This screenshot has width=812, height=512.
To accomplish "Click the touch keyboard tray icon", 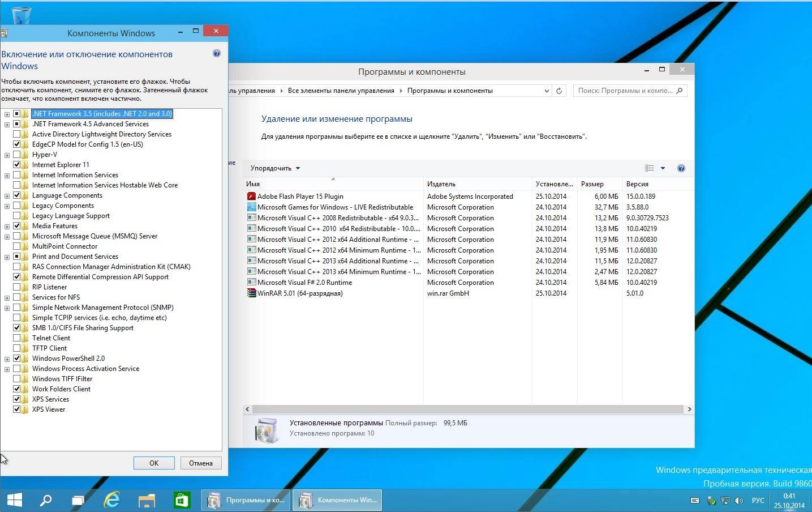I will (695, 501).
